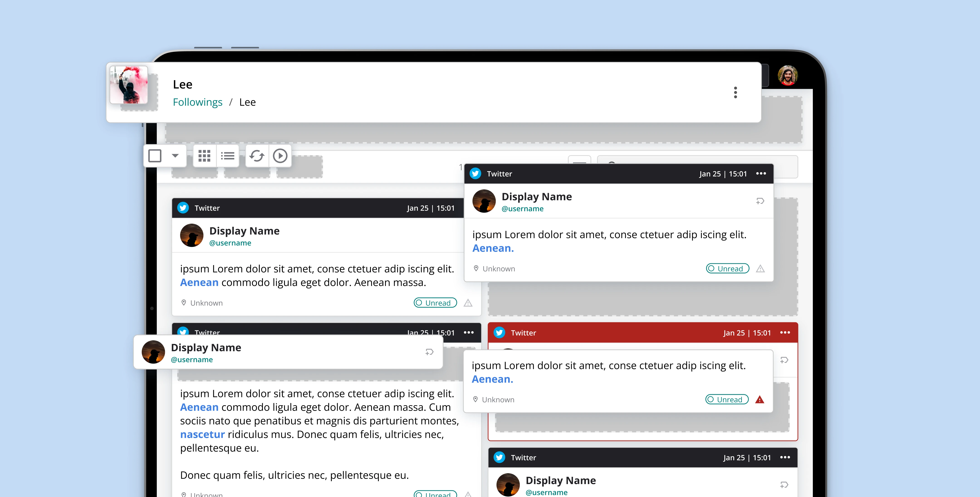Click the Unknown location in the red warning post
Image resolution: width=980 pixels, height=497 pixels.
click(x=498, y=400)
